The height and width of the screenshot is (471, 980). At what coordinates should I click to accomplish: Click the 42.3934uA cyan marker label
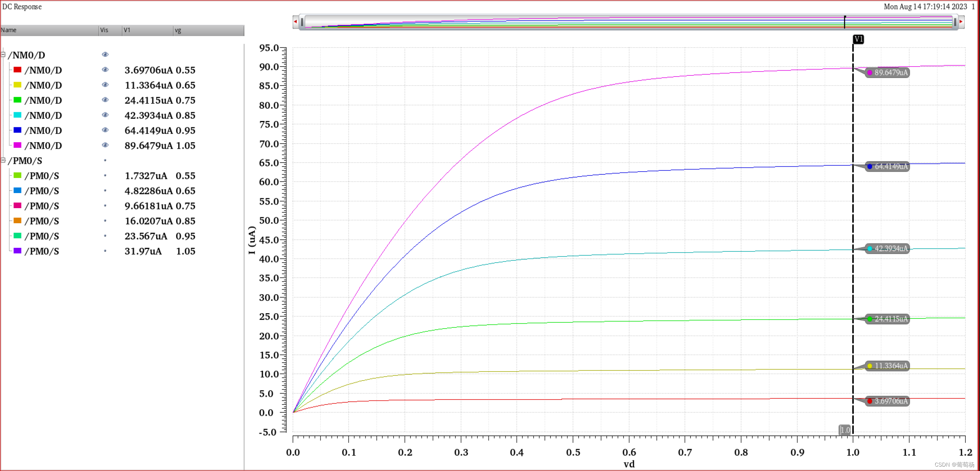tap(888, 249)
